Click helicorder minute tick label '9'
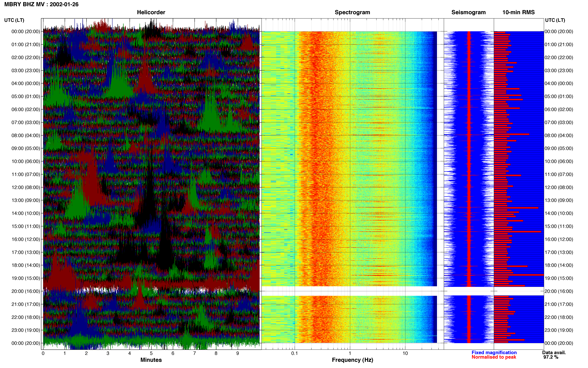This screenshot has height=368, width=588. [x=238, y=353]
